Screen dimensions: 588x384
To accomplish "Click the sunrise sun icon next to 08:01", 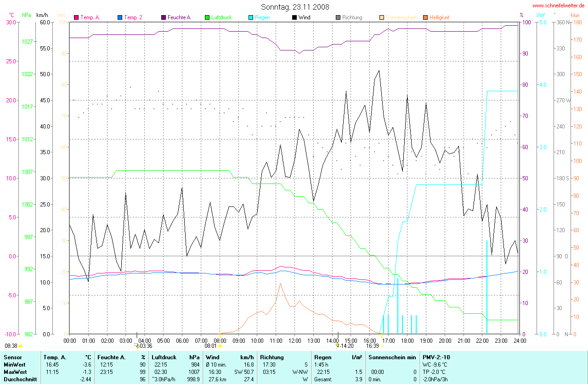I will 220,346.
